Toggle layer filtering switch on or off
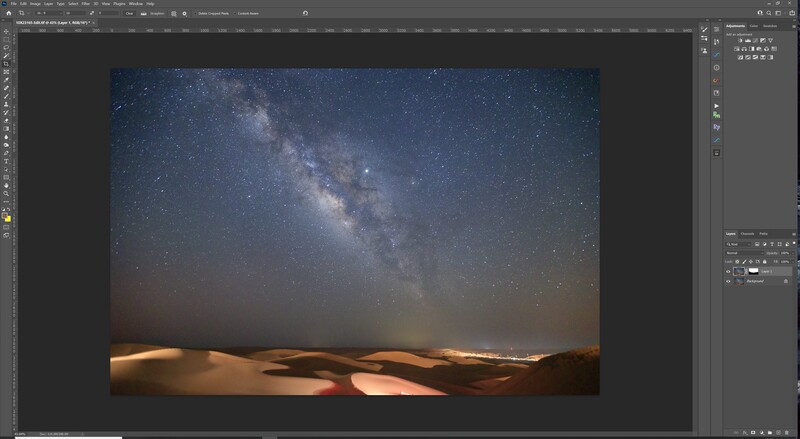Screen dimensions: 800x439 click(x=794, y=243)
